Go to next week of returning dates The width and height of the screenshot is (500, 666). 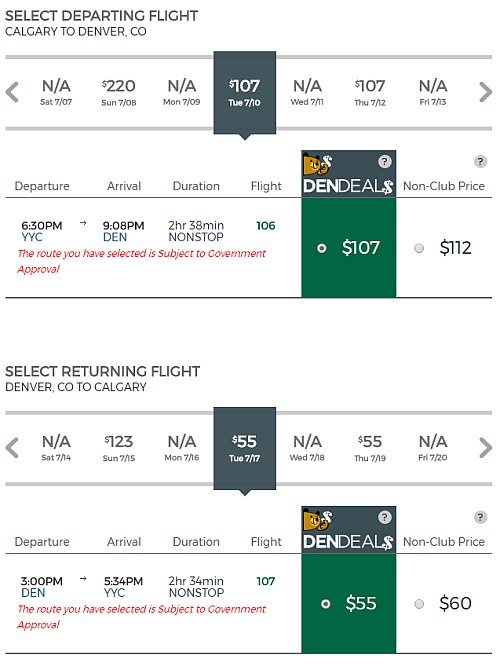click(x=485, y=448)
